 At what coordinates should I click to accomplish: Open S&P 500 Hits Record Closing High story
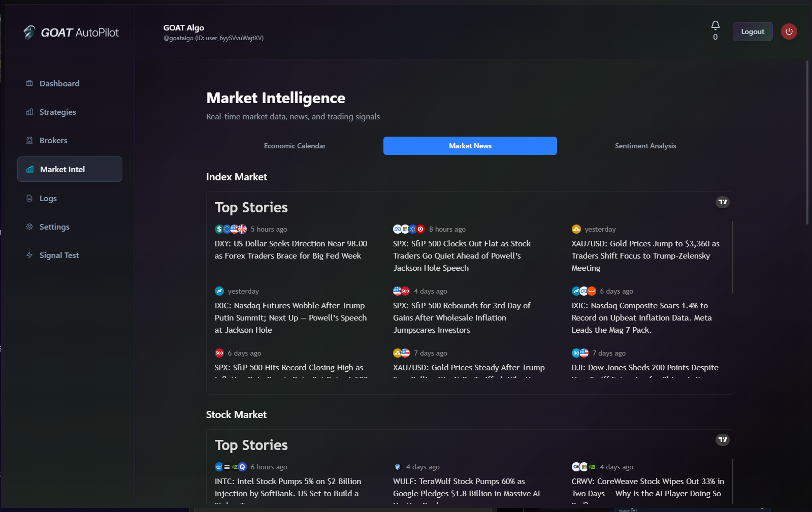[x=290, y=371]
